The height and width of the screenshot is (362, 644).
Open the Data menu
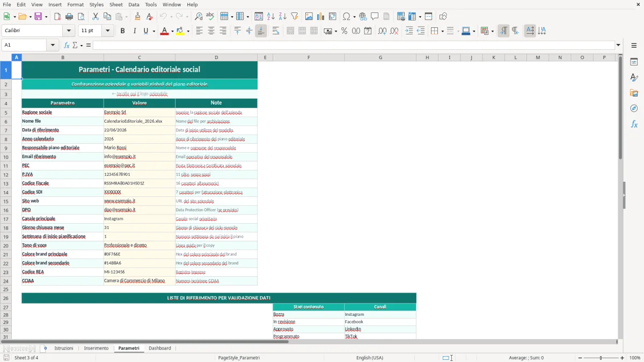coord(134,4)
